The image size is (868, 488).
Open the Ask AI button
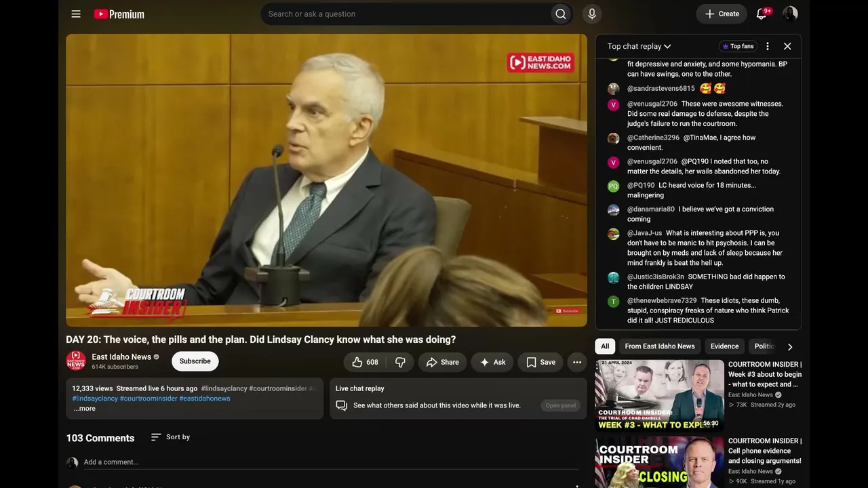point(492,362)
